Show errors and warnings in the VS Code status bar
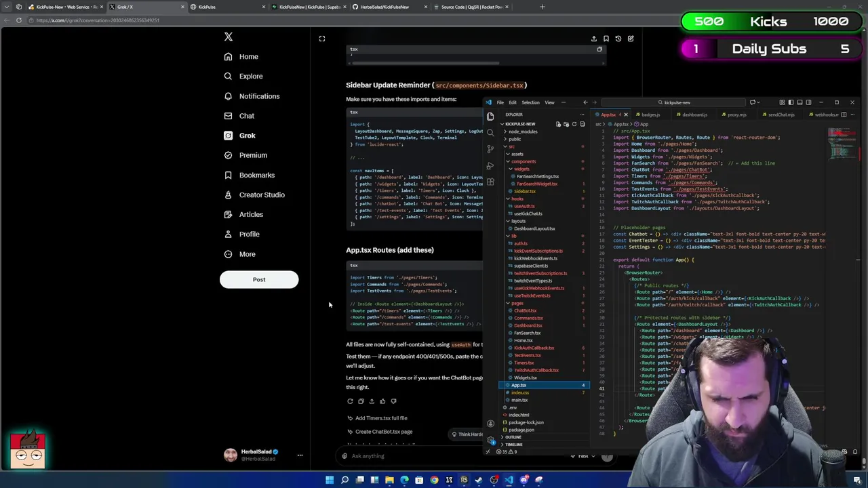Image resolution: width=868 pixels, height=488 pixels. (x=507, y=451)
